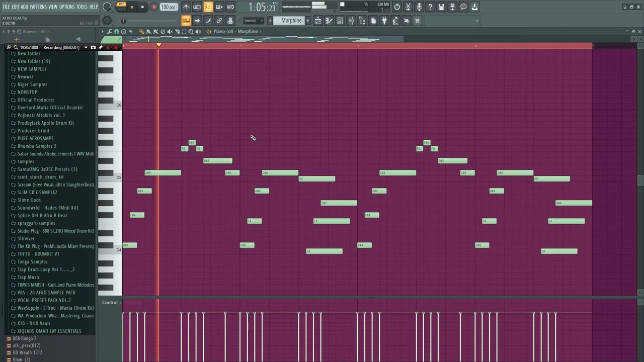Open the (none) snap dropdown
Screen dimensions: 644x362
tap(253, 21)
